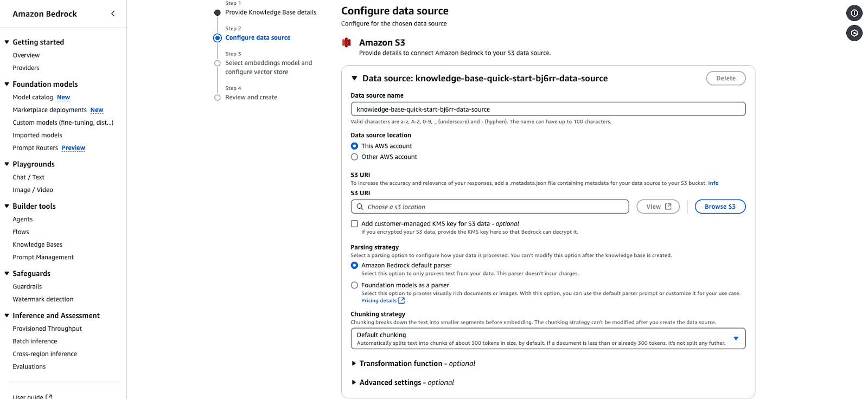The width and height of the screenshot is (868, 399).
Task: Click the Amazon S3 red service icon
Action: coord(347,43)
